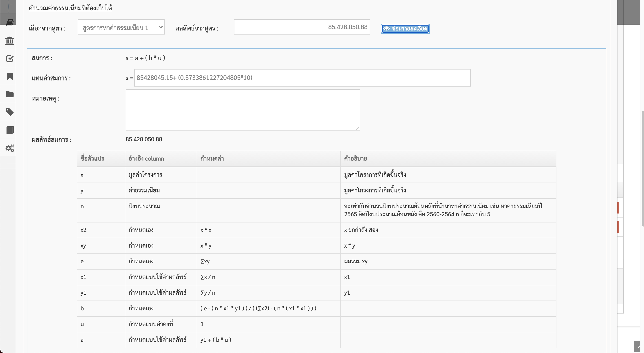Hide details with ซ่อนรายละเอียด button
This screenshot has height=353, width=644.
(405, 28)
